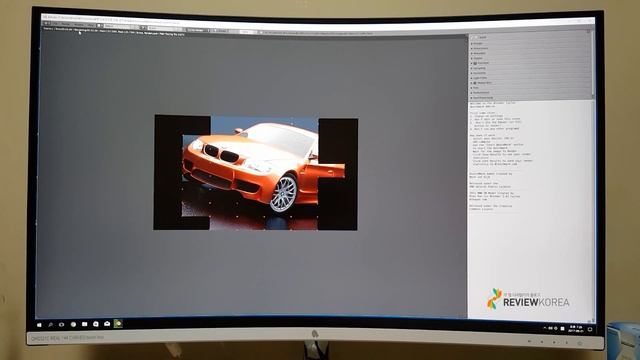
Task: Open the Help menu in Blender
Action: point(90,25)
